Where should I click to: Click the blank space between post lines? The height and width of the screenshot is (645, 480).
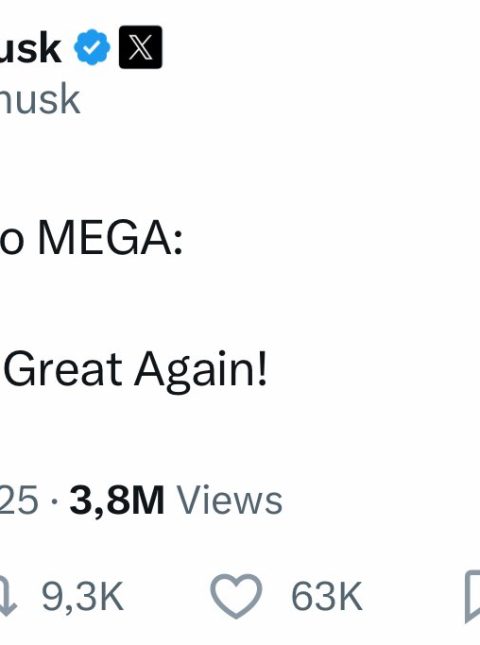click(x=240, y=304)
